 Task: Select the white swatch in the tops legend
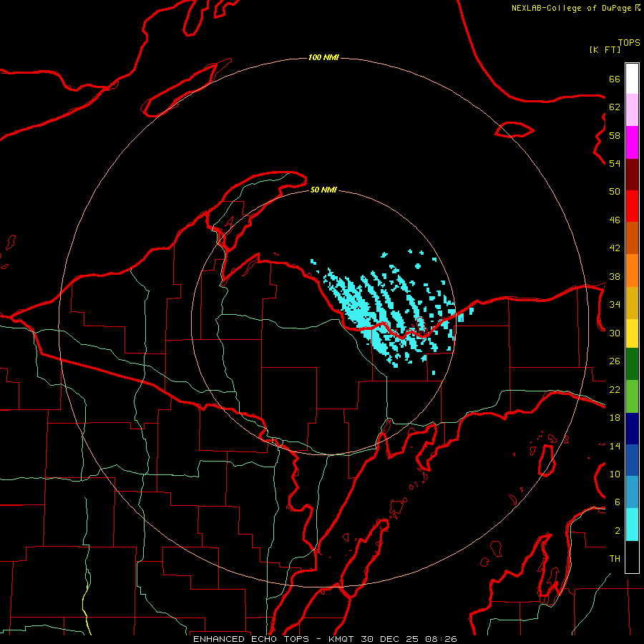coord(632,79)
